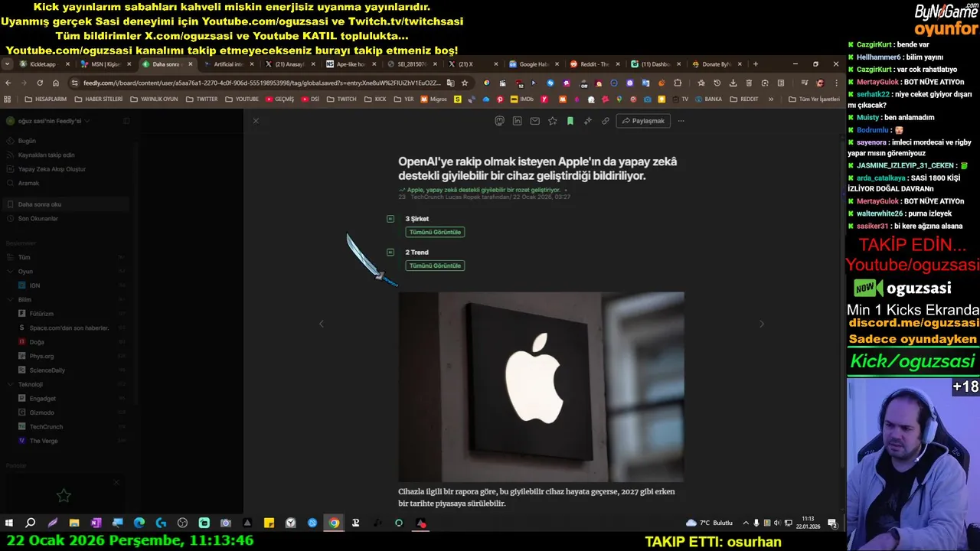Bookmark this page with star icon
980x551 pixels.
(465, 83)
